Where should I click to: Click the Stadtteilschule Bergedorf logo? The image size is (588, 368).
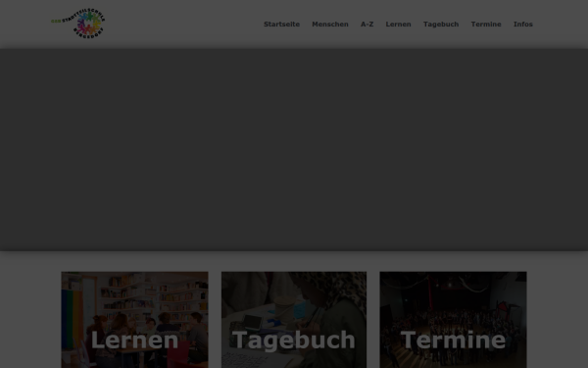78,24
